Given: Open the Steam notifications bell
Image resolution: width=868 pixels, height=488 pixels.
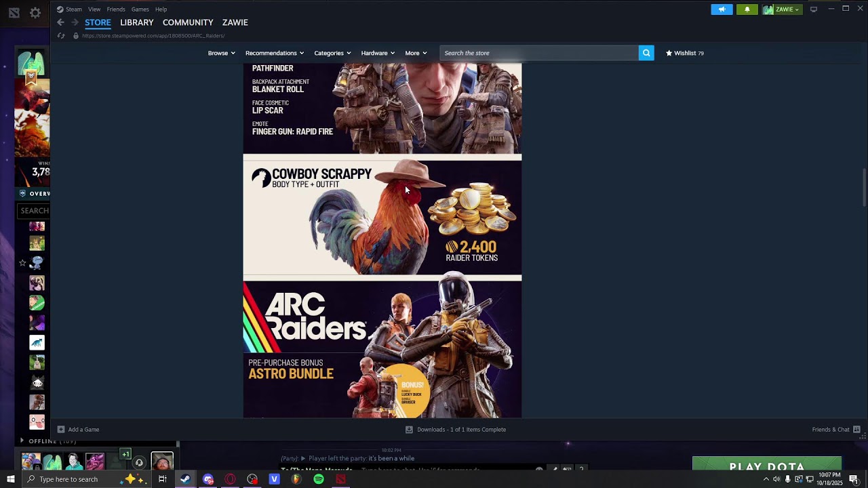Looking at the screenshot, I should [x=747, y=9].
